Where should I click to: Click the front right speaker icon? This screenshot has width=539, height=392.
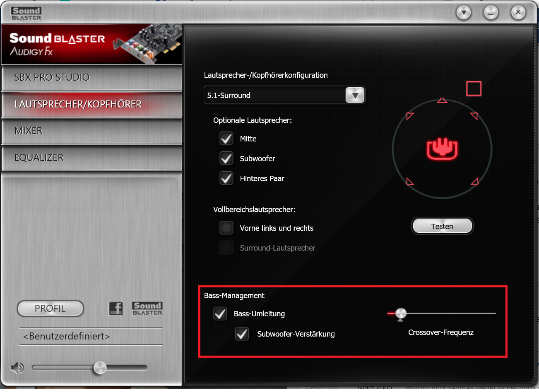474,115
